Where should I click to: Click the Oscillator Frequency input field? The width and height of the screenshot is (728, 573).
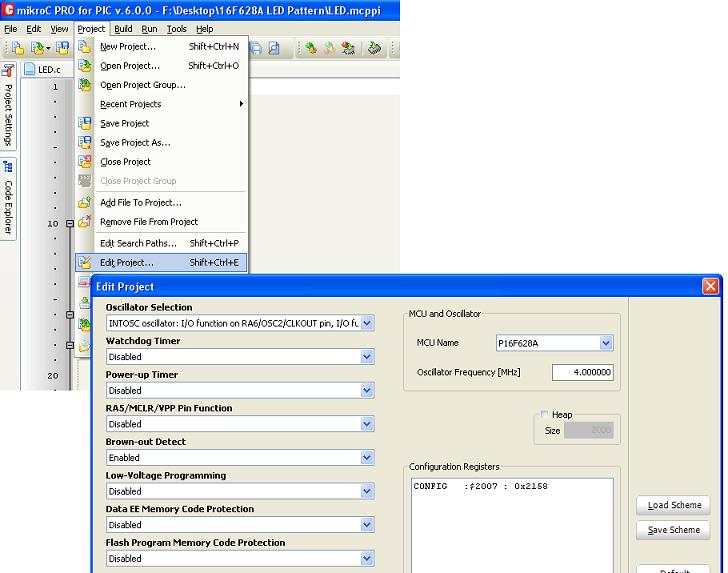[582, 372]
